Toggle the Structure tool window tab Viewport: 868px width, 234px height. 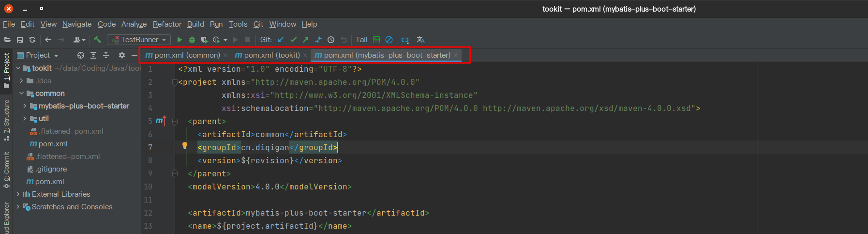click(6, 120)
